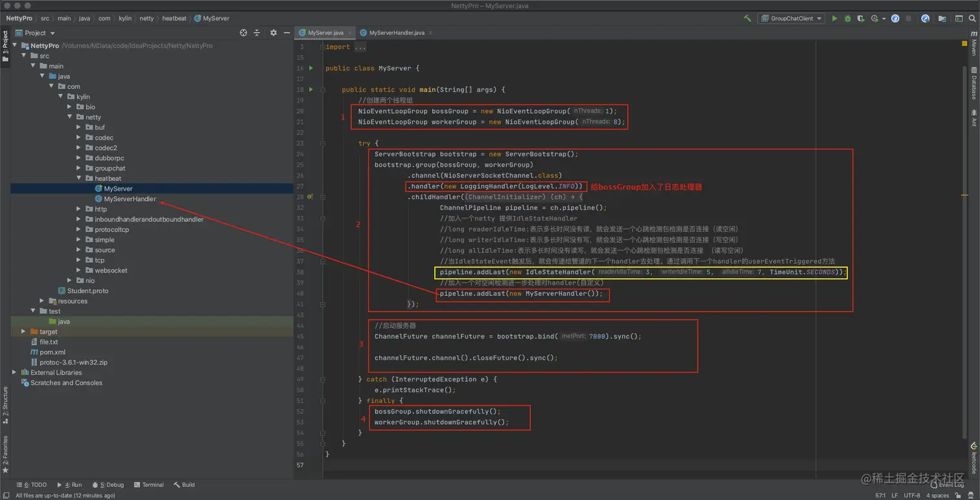This screenshot has width=980, height=500.
Task: Expand the websocket package arrow
Action: 79,270
